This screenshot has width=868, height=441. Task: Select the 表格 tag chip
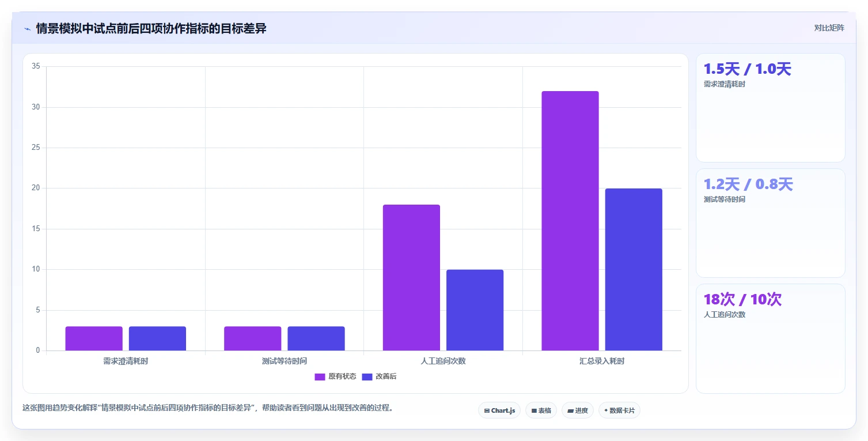tap(541, 410)
